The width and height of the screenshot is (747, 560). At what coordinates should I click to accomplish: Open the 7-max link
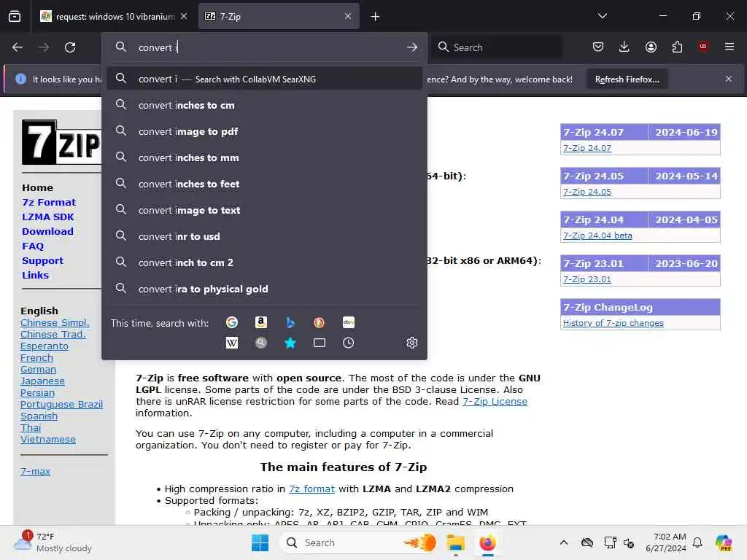click(x=35, y=472)
